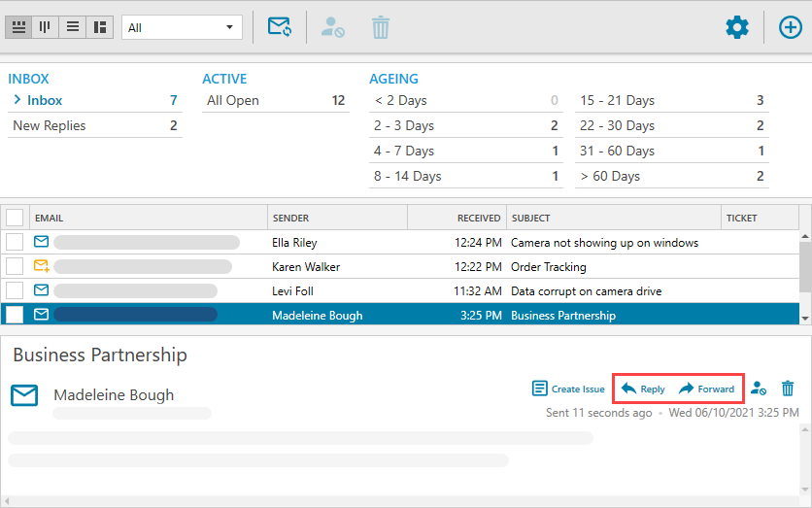Click large envelope icon beside Madeleine Bough
Screen dimensions: 812x508
[x=24, y=395]
